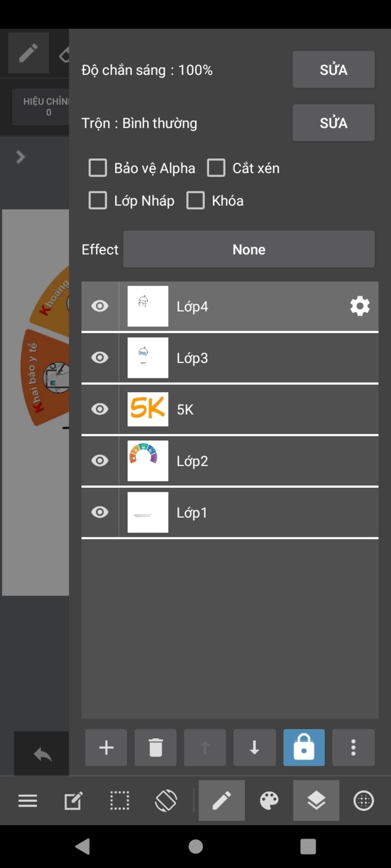
Task: Hide the 5K layer via eye
Action: pos(100,409)
